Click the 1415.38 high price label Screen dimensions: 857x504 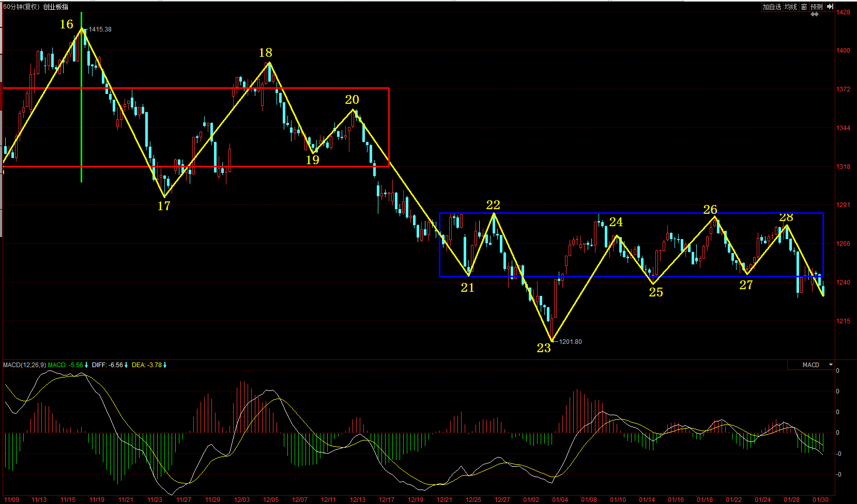[100, 29]
